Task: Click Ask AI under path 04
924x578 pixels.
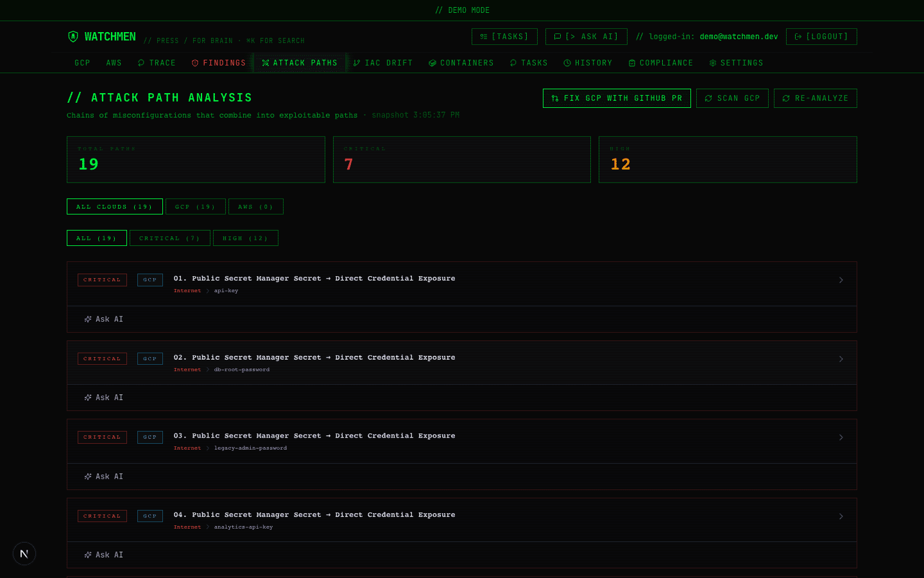Action: (x=104, y=555)
